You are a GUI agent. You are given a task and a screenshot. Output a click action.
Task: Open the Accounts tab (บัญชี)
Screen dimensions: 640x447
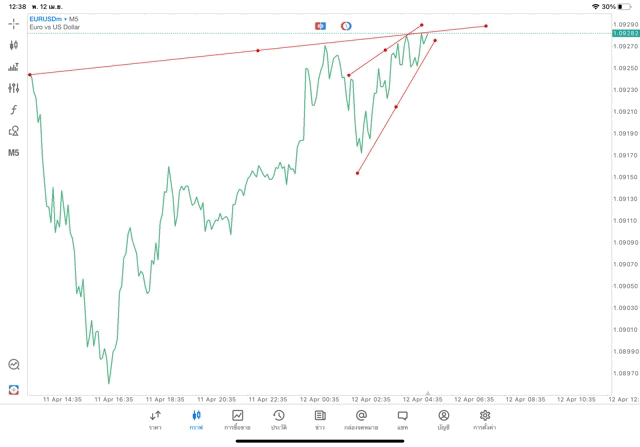tap(443, 419)
